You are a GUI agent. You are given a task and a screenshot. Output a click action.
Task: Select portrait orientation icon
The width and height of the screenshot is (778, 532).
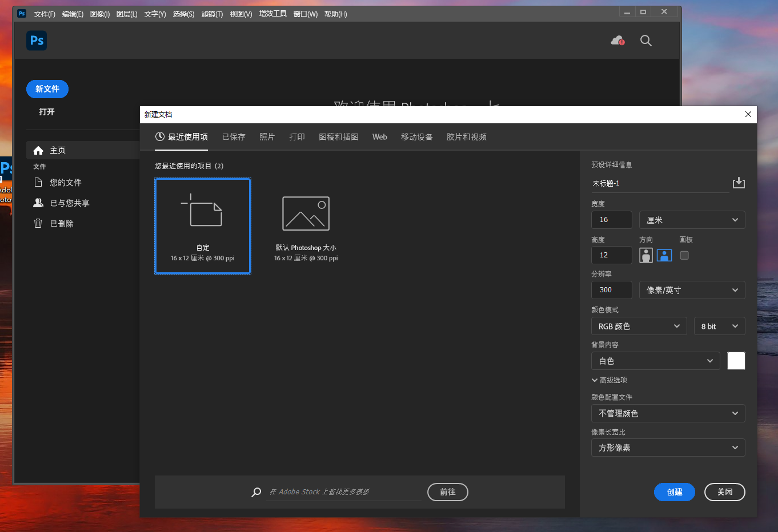(x=646, y=255)
